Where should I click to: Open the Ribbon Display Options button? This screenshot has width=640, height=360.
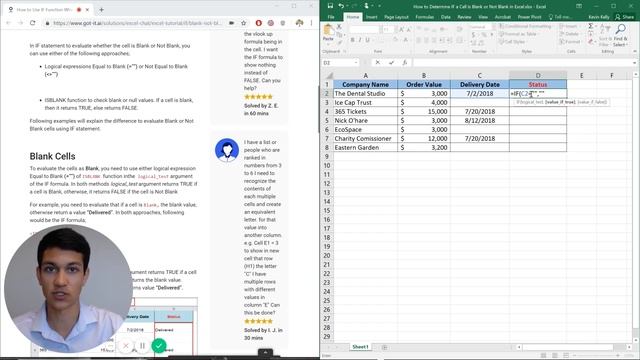click(579, 6)
